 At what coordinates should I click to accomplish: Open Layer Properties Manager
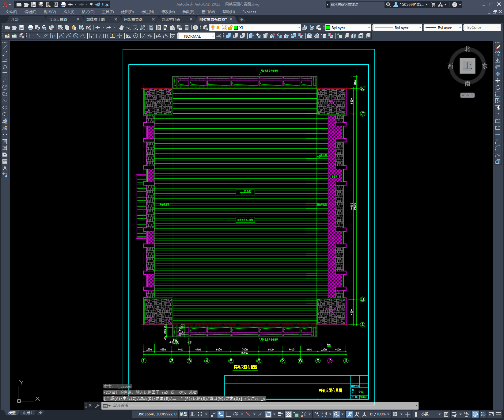coord(206,28)
